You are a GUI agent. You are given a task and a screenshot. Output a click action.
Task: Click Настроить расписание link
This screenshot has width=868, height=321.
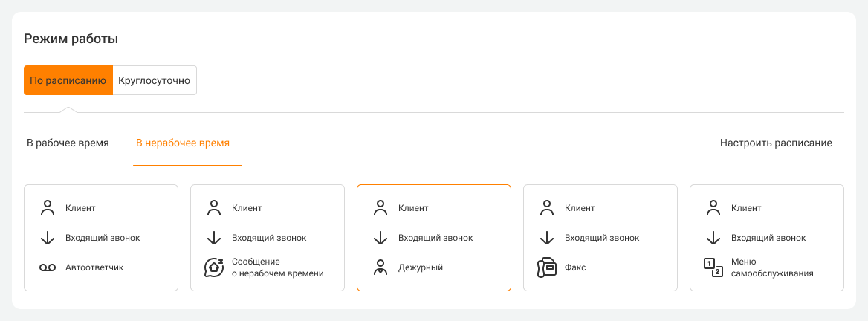point(776,143)
